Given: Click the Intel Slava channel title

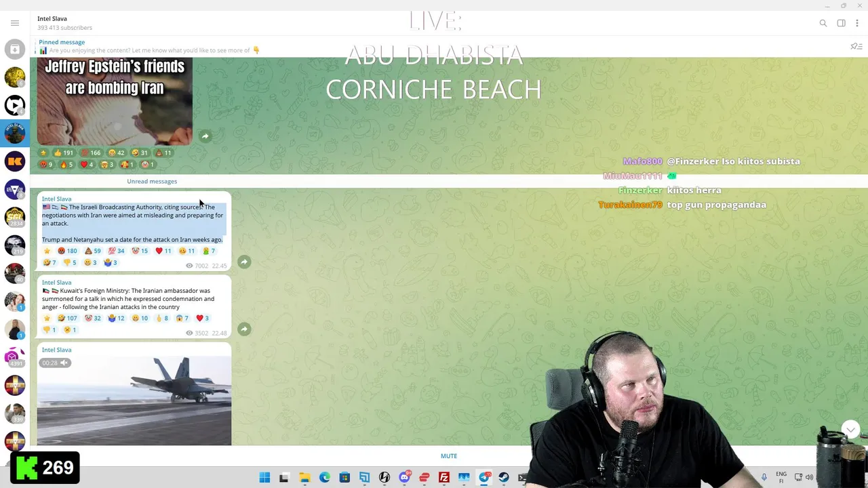Looking at the screenshot, I should pyautogui.click(x=52, y=18).
